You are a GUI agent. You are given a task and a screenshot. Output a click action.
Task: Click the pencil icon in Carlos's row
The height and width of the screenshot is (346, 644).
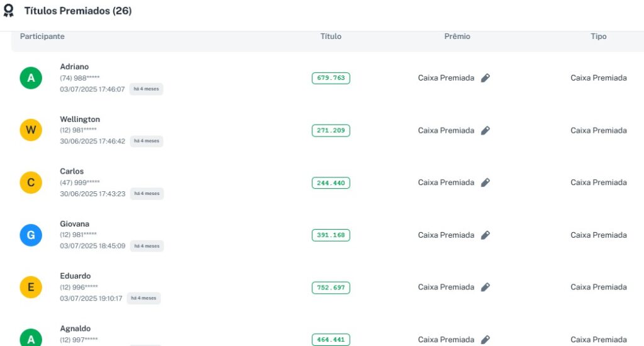click(x=485, y=183)
